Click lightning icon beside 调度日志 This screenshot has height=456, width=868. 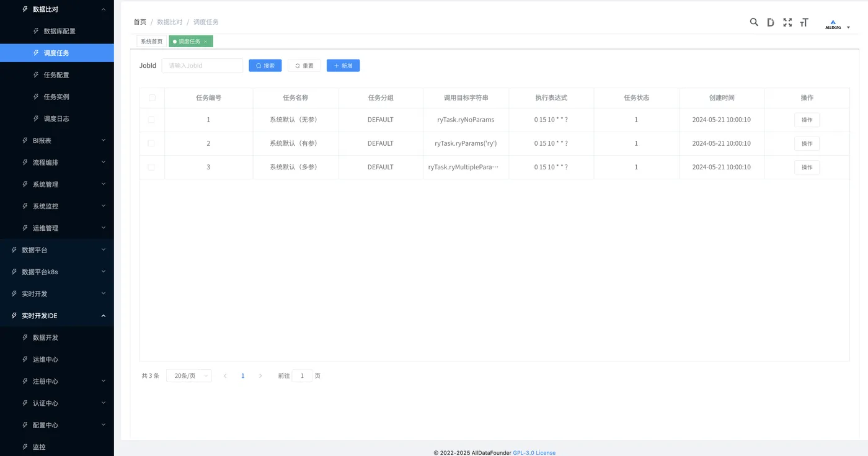37,118
